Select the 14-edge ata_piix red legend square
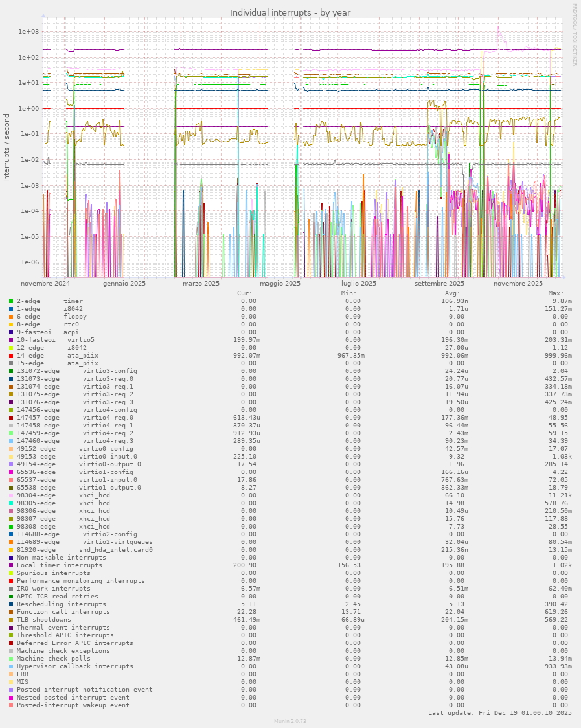 pos(11,356)
